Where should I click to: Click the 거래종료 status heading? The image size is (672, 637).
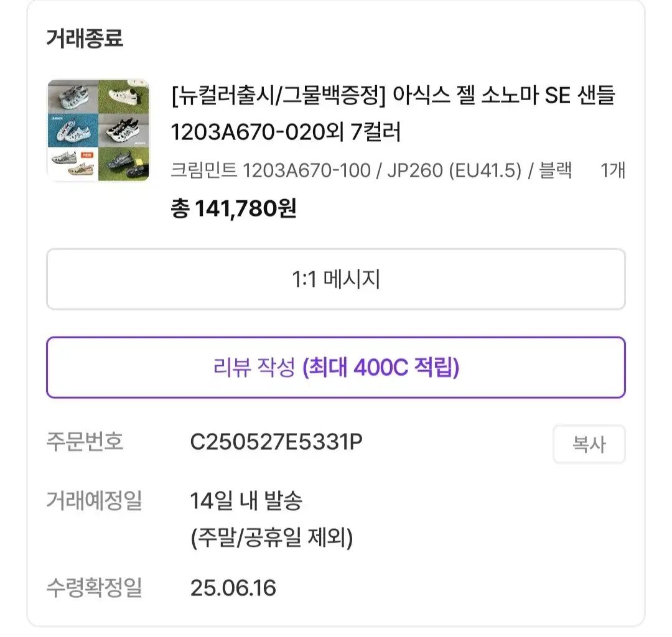click(x=85, y=38)
